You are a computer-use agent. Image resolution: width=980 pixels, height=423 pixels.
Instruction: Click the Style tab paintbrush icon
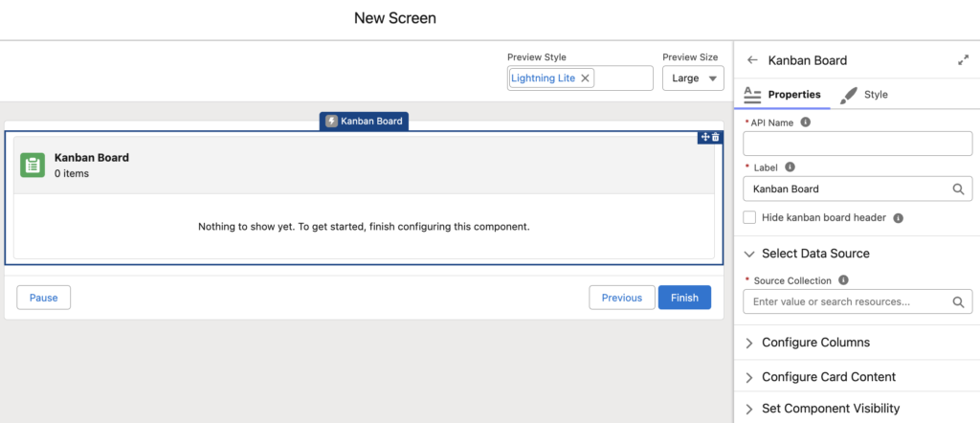[849, 95]
